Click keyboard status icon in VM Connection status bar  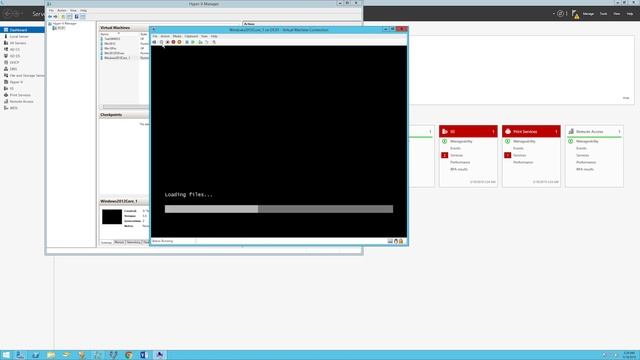pyautogui.click(x=390, y=241)
